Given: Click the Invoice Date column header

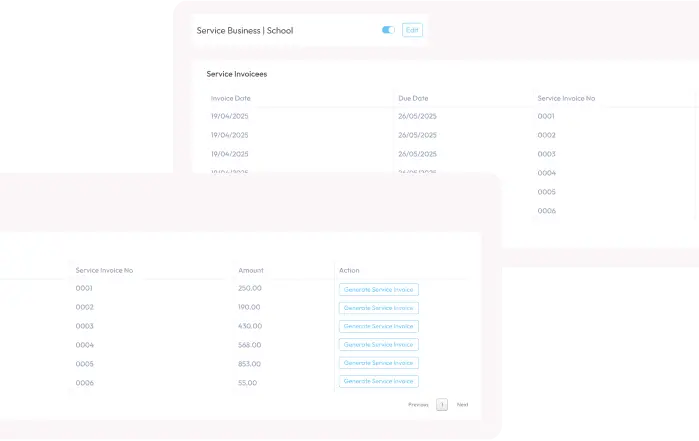Looking at the screenshot, I should click(x=230, y=98).
